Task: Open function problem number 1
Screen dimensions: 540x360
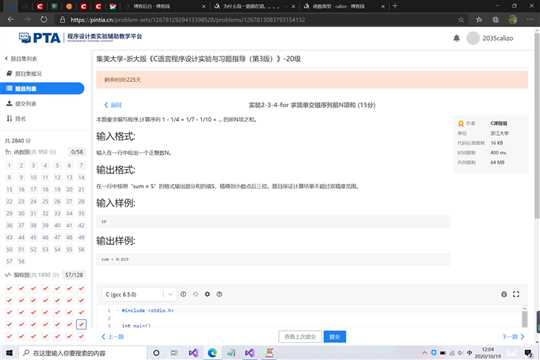Action: 9,165
